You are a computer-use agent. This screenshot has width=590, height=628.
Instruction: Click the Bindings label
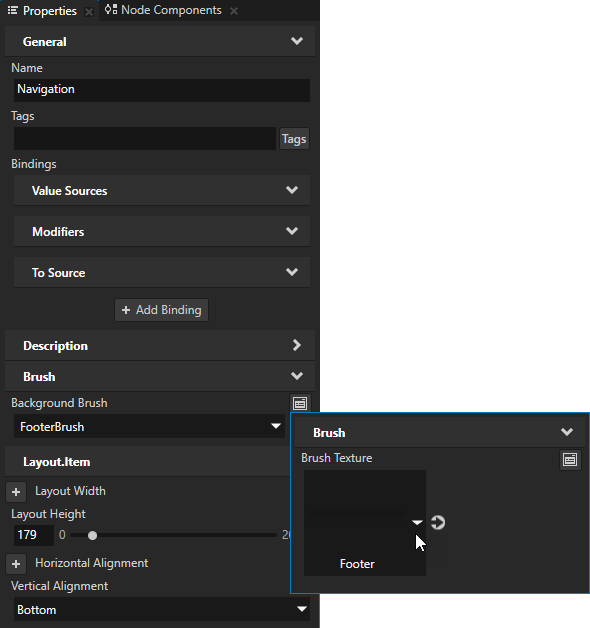click(x=34, y=164)
